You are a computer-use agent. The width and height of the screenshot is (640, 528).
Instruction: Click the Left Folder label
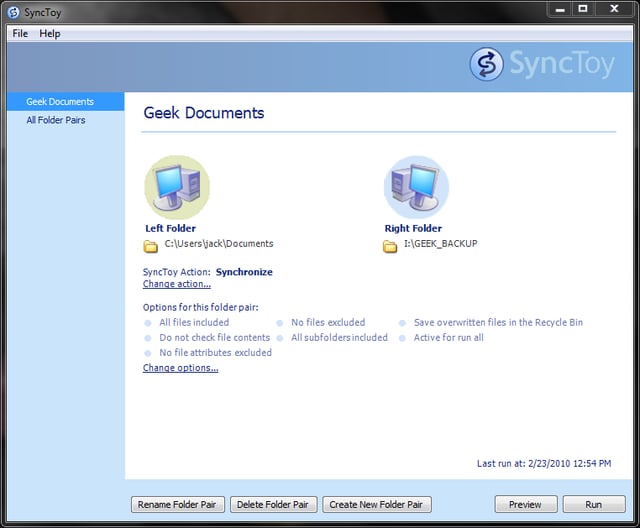[x=171, y=229]
